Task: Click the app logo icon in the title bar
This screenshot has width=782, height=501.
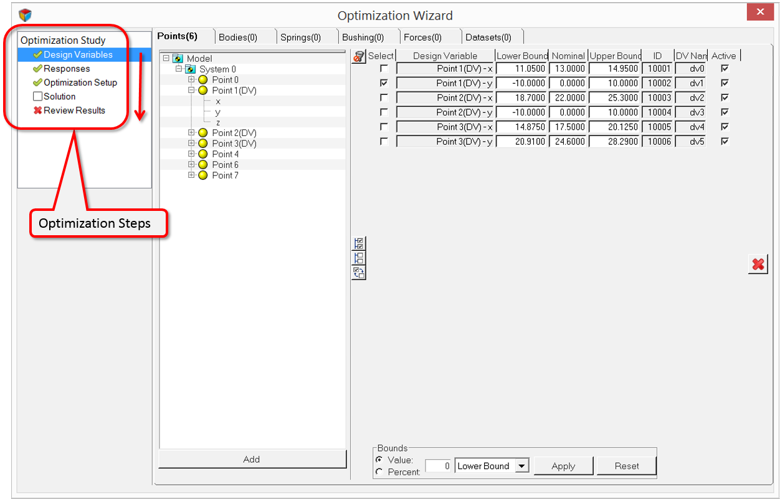Action: 25,15
